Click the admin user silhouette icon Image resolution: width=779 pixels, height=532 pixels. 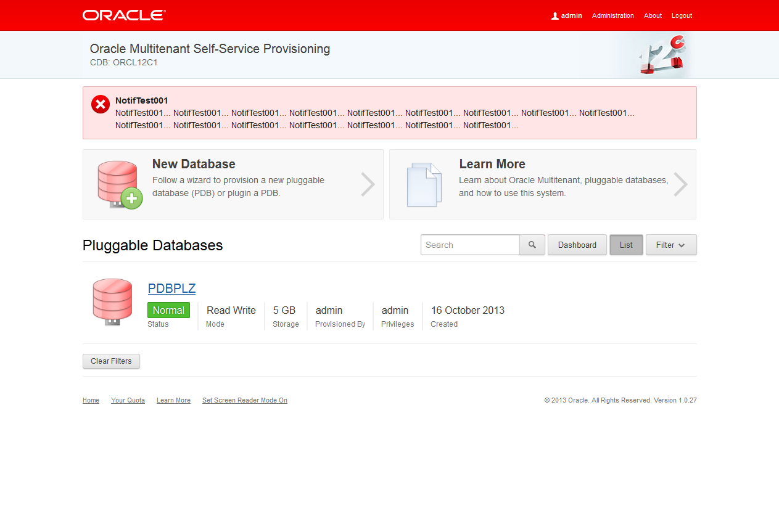555,16
